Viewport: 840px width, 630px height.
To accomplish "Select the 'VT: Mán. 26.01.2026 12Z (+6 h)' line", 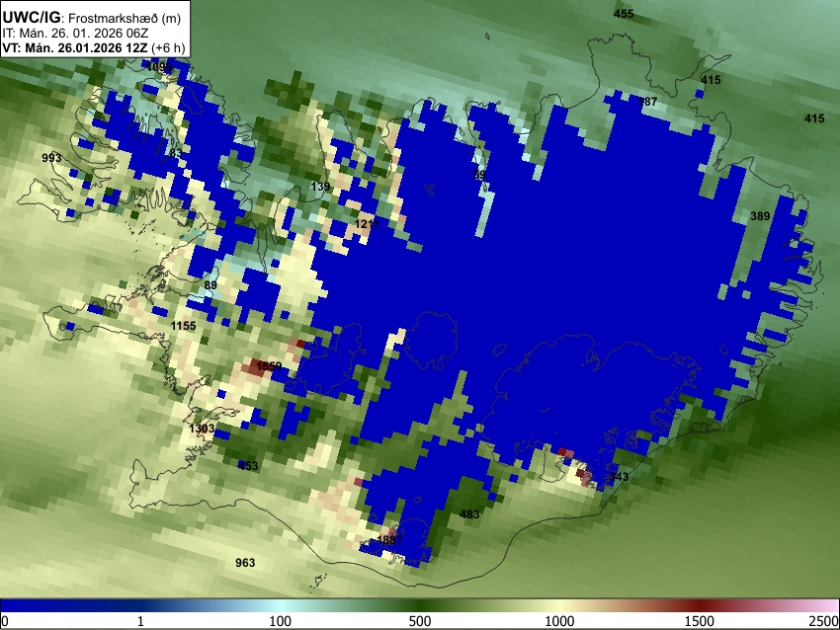I will 94,47.
